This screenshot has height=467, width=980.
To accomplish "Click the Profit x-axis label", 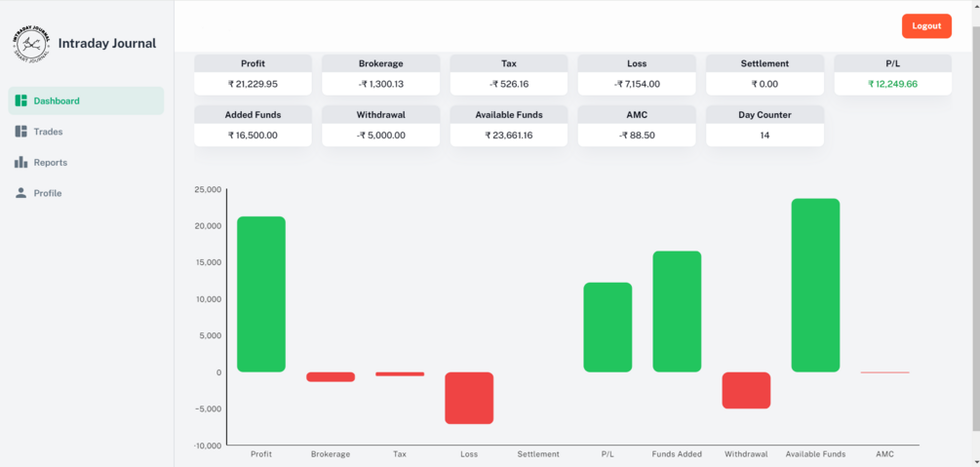I will tap(261, 454).
